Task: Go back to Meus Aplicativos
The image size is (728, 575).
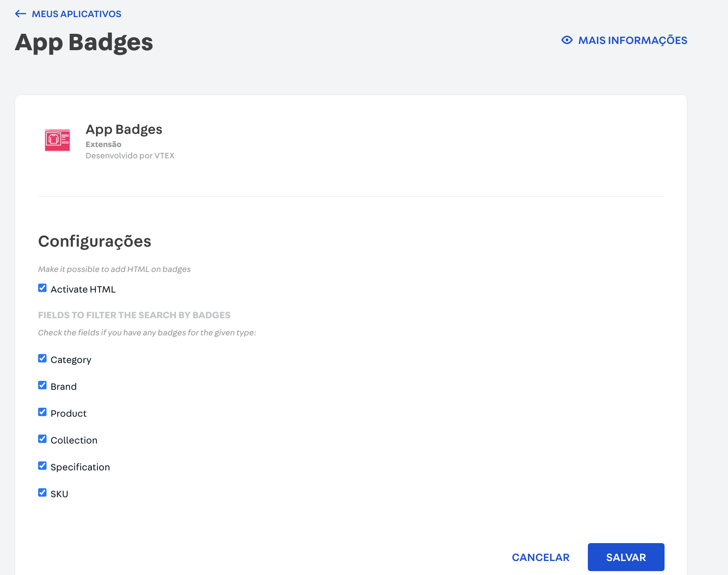Action: (x=76, y=14)
